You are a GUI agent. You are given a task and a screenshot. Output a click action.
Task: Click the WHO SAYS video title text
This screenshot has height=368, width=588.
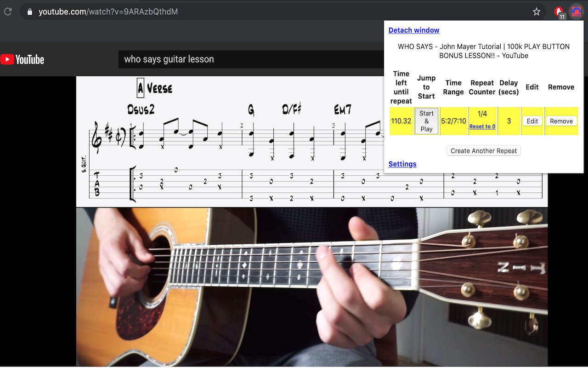tap(484, 51)
